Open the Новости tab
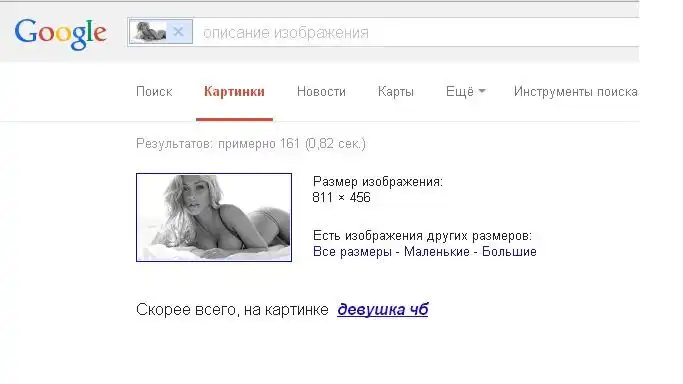 321,91
